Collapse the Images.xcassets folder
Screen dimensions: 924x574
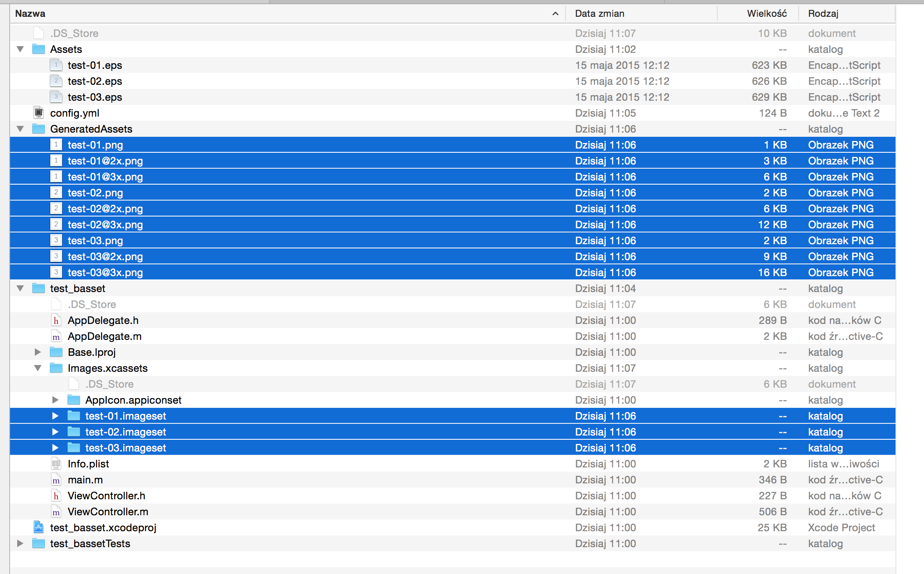point(38,368)
